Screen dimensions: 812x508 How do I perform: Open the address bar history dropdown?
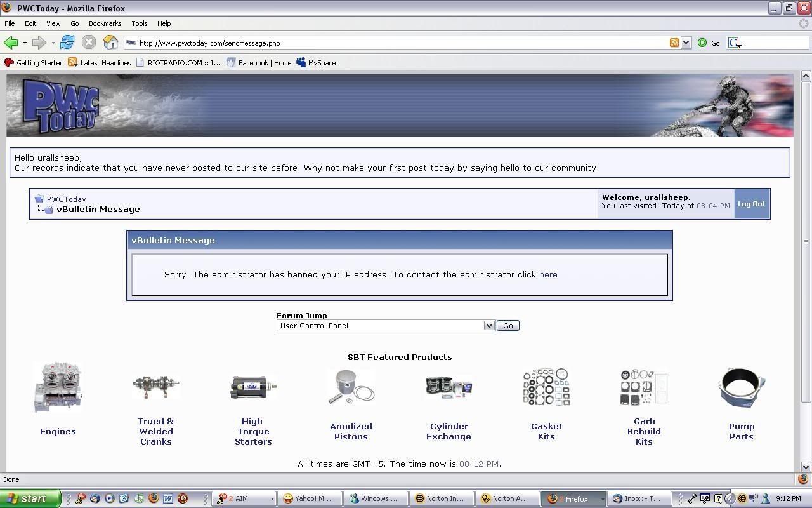coord(686,43)
